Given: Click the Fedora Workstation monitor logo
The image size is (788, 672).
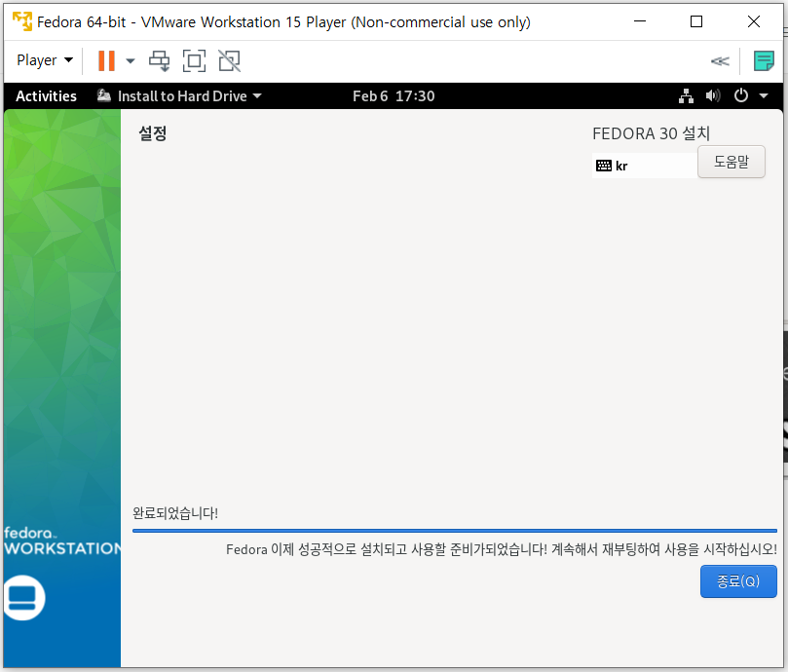Looking at the screenshot, I should click(x=23, y=598).
